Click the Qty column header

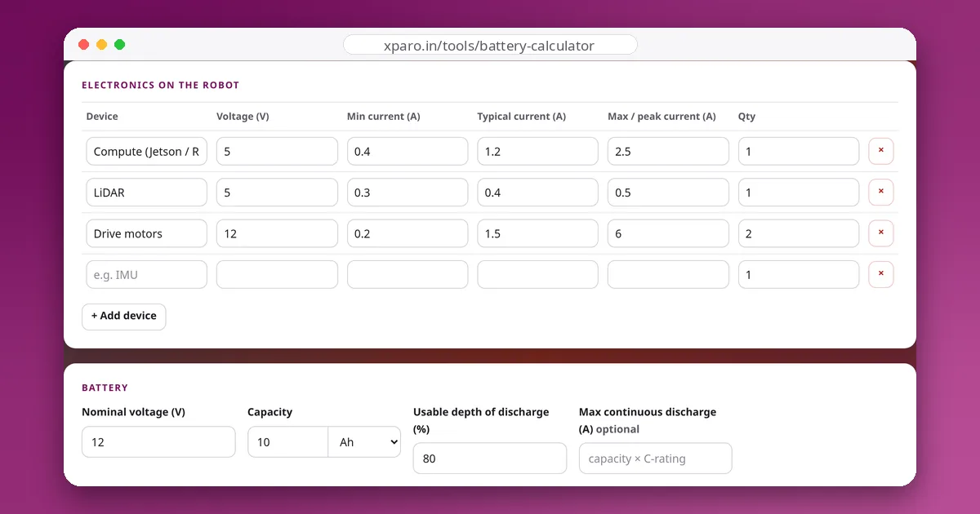click(746, 117)
